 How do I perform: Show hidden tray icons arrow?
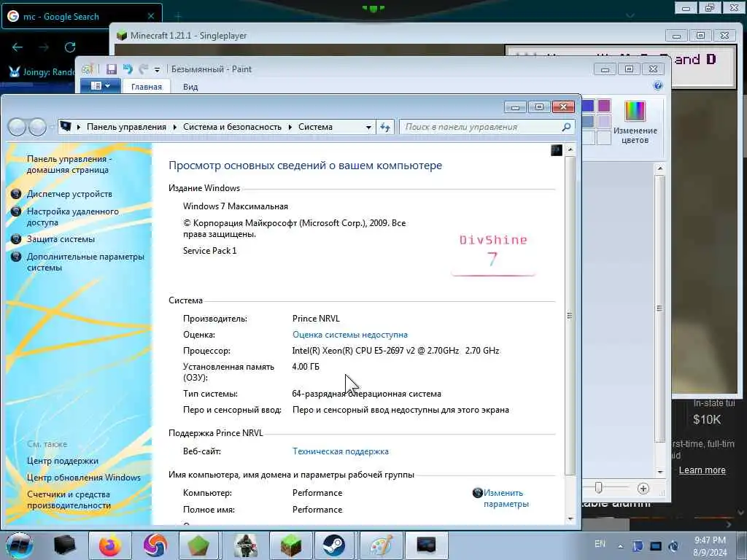pos(620,546)
